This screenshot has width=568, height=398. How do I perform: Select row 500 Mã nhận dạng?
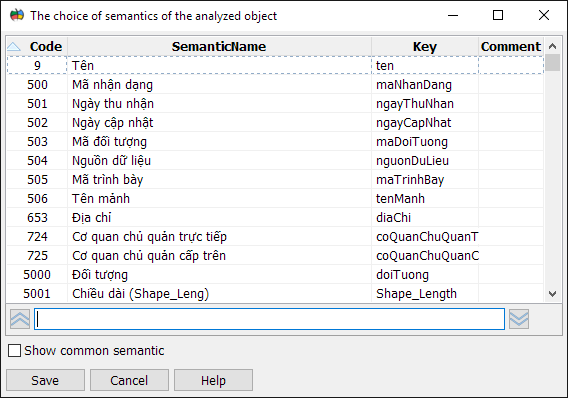click(275, 85)
